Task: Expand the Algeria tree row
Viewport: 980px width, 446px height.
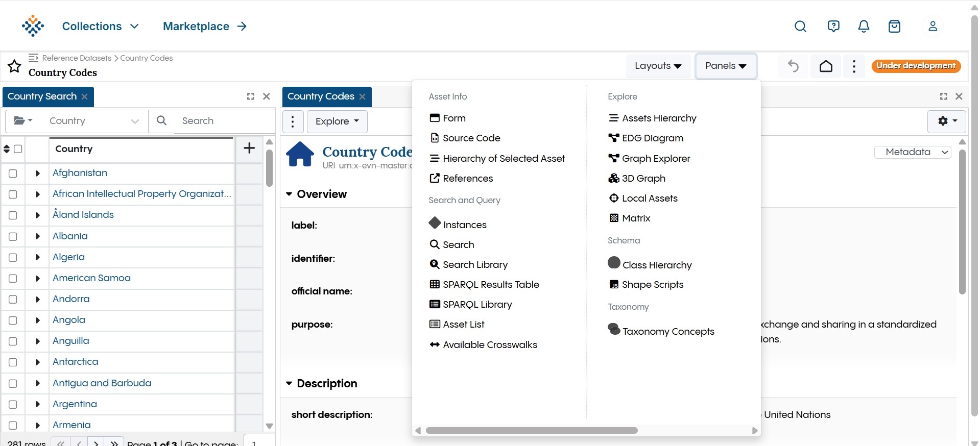Action: pyautogui.click(x=38, y=257)
